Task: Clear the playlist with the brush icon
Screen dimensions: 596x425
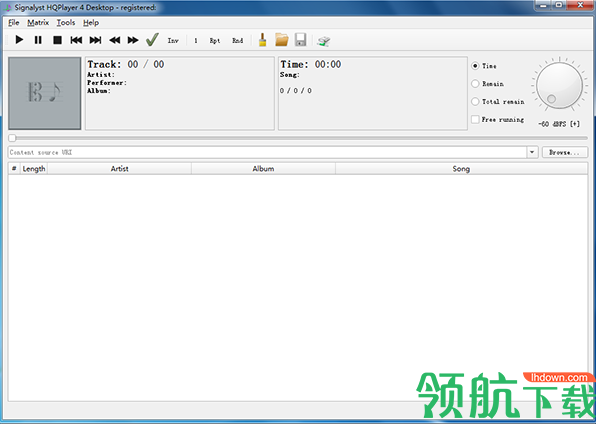Action: click(262, 40)
